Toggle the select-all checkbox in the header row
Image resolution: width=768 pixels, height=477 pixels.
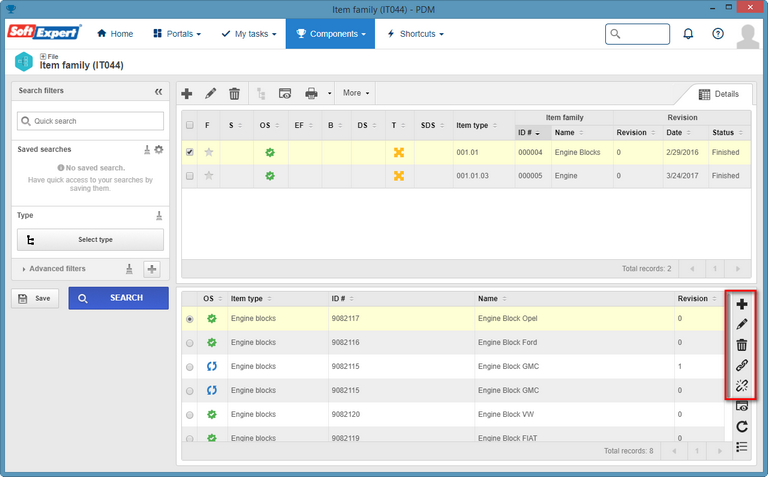click(x=190, y=125)
